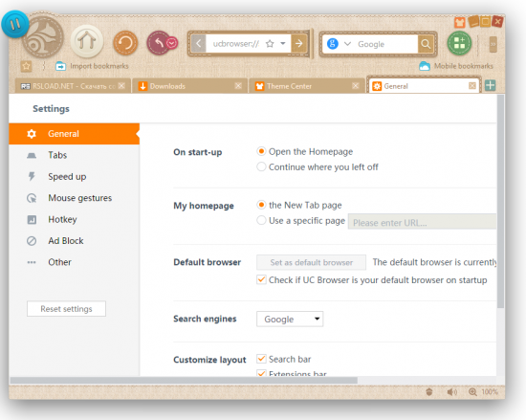526x420 pixels.
Task: Toggle the Search bar checkbox
Action: pyautogui.click(x=261, y=359)
